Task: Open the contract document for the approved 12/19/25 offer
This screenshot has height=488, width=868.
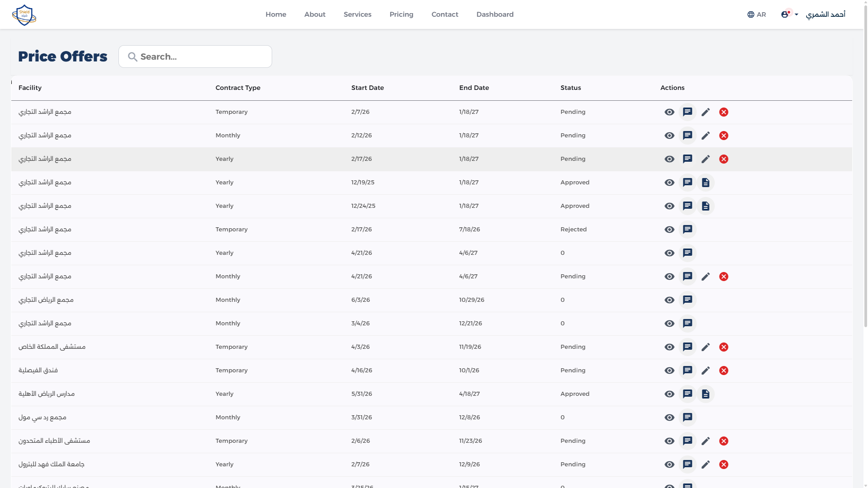Action: click(x=706, y=183)
